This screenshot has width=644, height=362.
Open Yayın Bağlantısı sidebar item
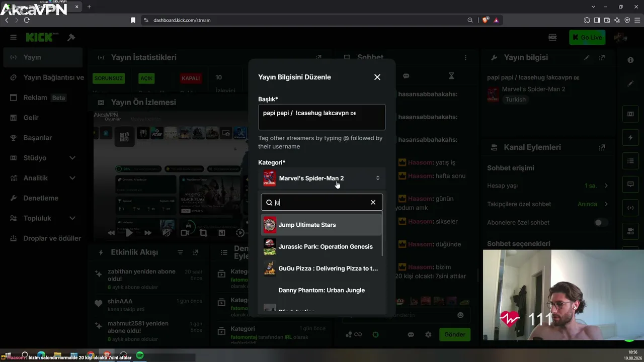(x=43, y=77)
